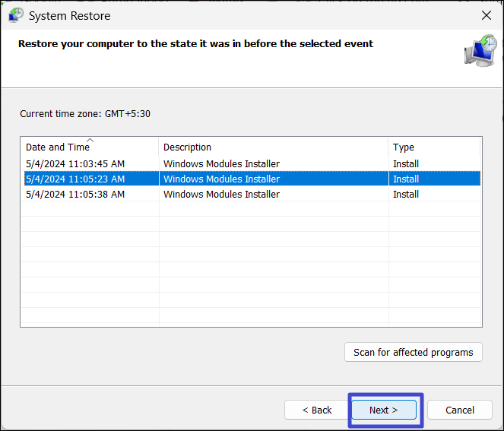Click Description of 11:05:38 AM entry
The image size is (504, 431).
pyautogui.click(x=221, y=195)
